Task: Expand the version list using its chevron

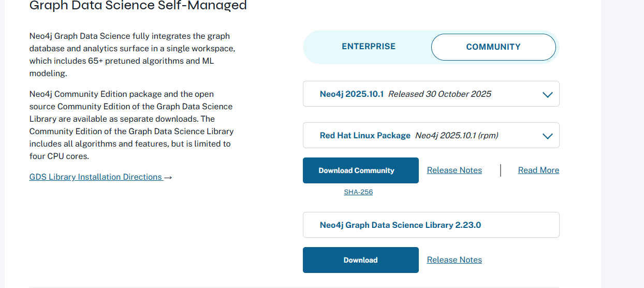Action: (x=547, y=95)
